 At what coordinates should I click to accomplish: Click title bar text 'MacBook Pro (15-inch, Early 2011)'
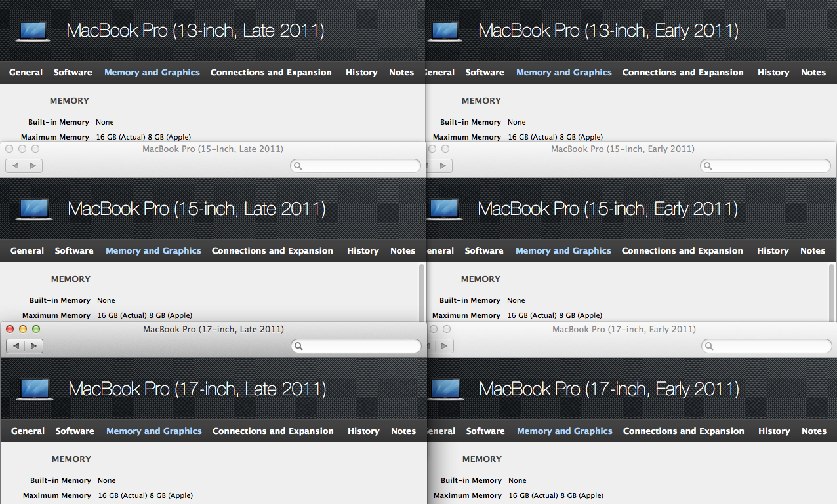tap(623, 149)
